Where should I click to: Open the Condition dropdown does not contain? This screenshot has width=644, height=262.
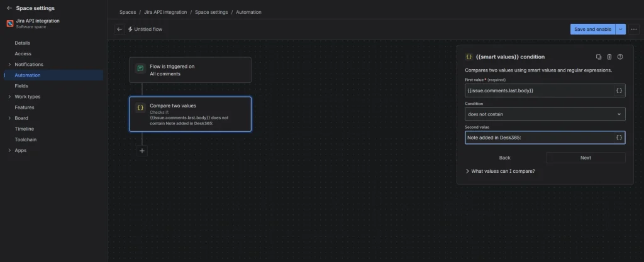[545, 114]
